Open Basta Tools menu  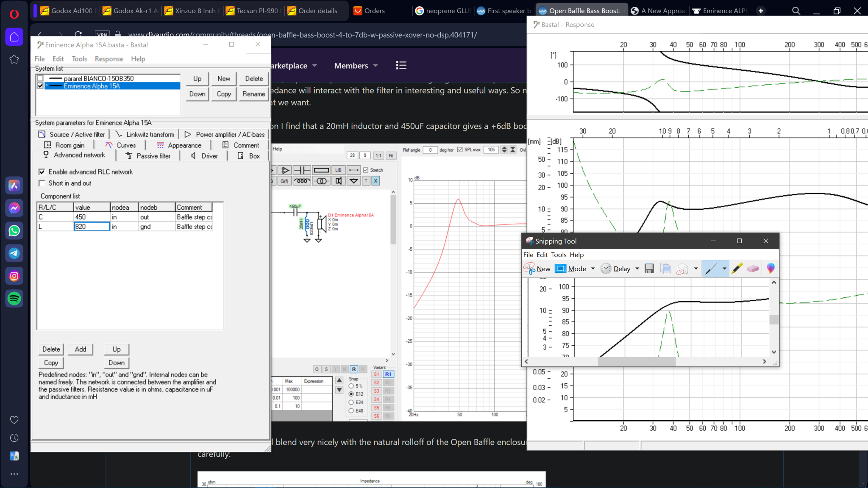point(79,59)
